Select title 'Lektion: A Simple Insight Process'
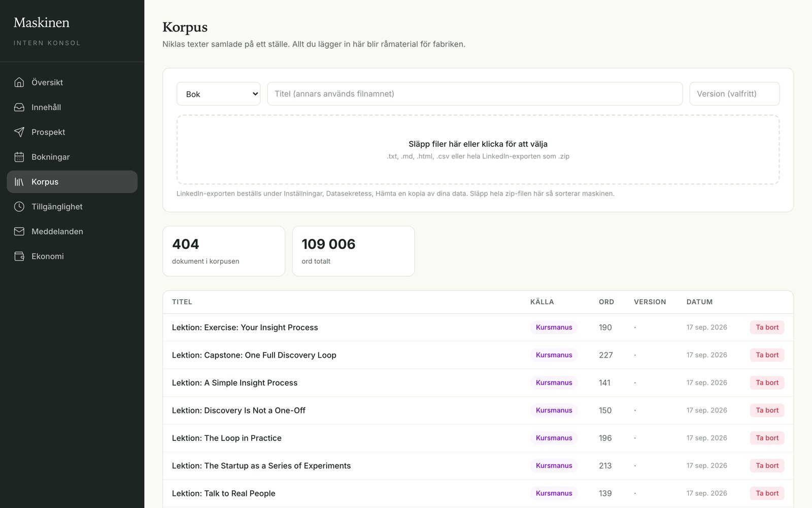 pos(234,383)
